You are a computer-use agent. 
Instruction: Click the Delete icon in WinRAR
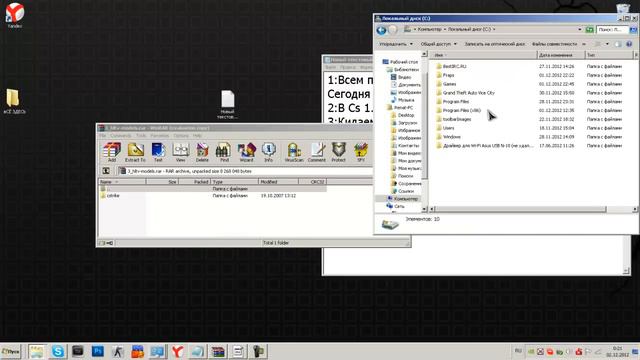202,152
